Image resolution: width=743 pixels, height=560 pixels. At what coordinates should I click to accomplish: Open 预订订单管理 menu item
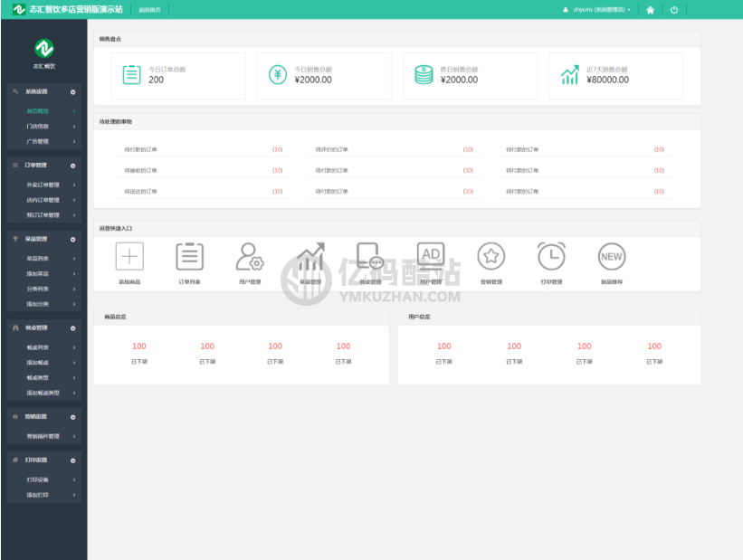tap(44, 215)
